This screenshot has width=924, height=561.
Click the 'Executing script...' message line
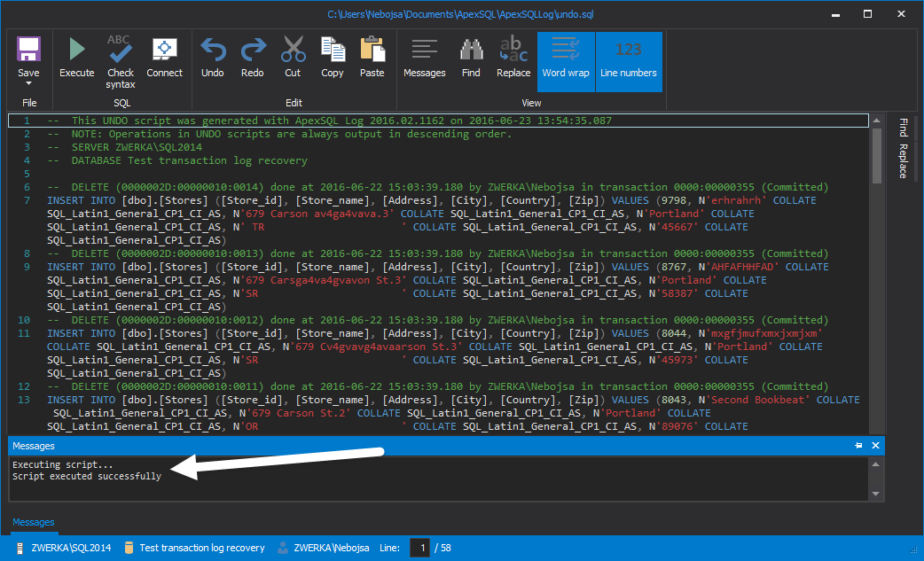[x=62, y=464]
